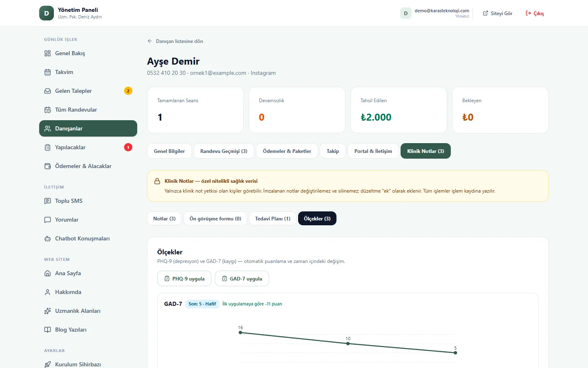The height and width of the screenshot is (368, 588).
Task: Click the Uzmanlık Alanları sparkle icon
Action: click(47, 311)
